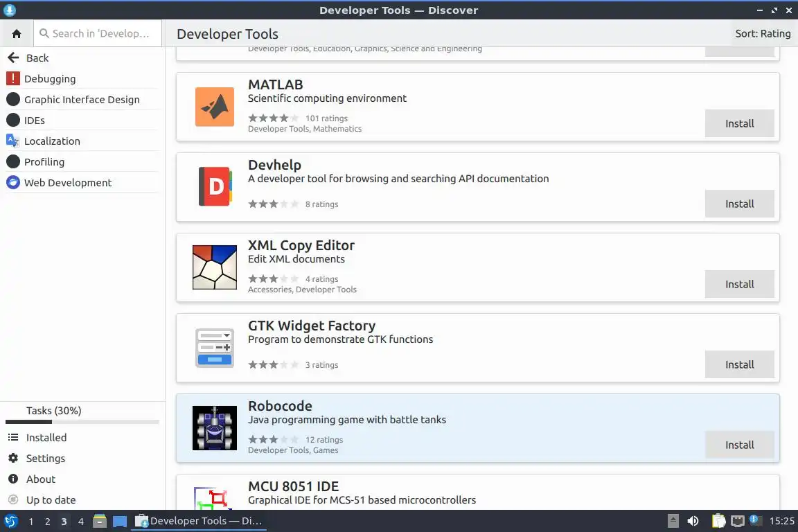798x532 pixels.
Task: Click the Tasks progress bar
Action: coord(82,422)
